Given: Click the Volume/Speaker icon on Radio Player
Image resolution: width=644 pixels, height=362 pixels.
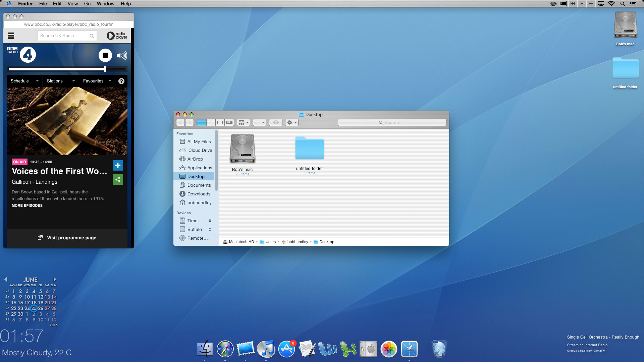Looking at the screenshot, I should click(x=122, y=55).
